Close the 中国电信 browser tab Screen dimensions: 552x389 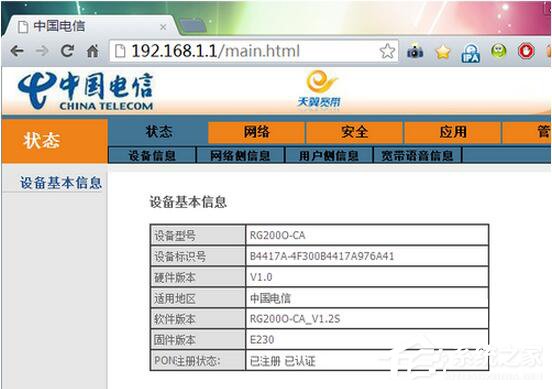tap(163, 27)
